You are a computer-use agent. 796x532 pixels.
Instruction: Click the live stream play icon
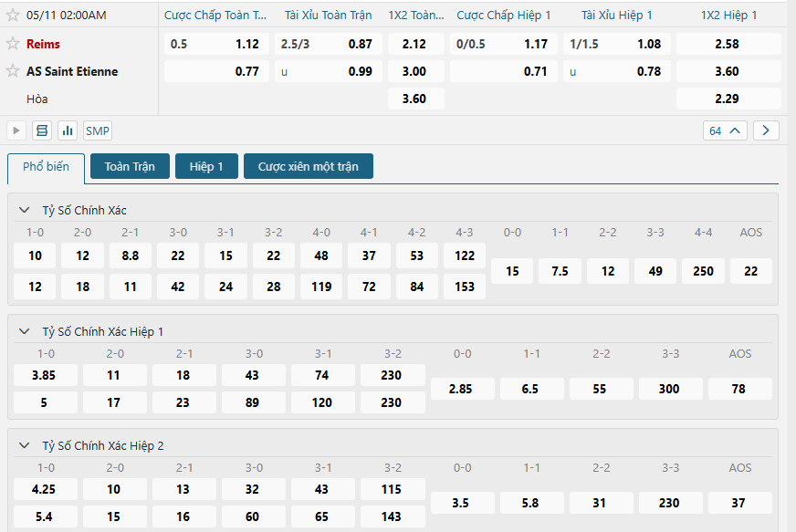coord(16,130)
